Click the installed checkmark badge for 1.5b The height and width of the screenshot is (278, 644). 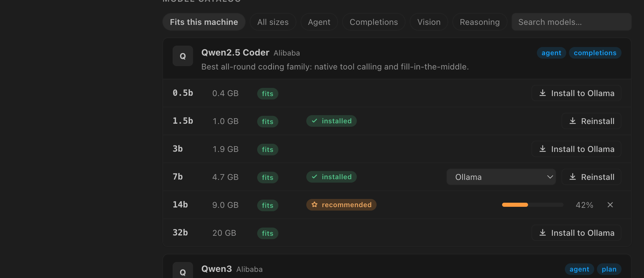pos(332,121)
